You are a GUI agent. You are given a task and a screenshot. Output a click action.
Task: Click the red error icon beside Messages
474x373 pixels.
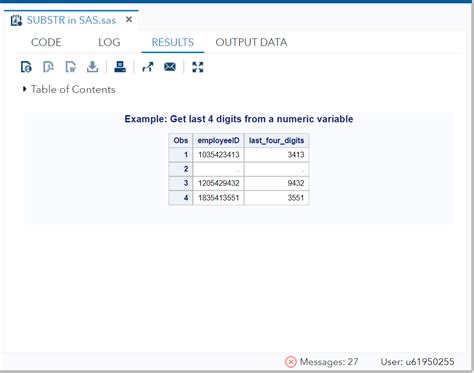(x=290, y=362)
